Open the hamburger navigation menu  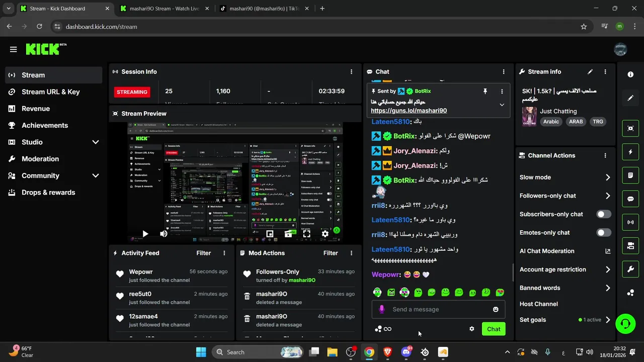[x=13, y=49]
